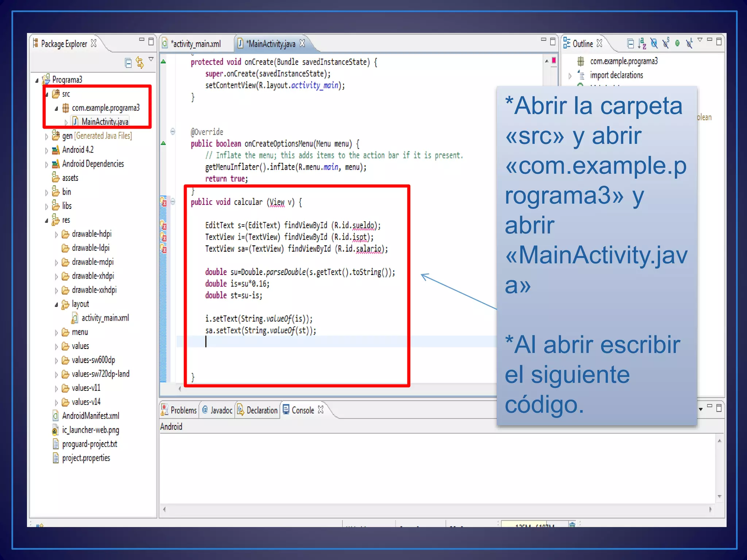This screenshot has width=747, height=560.
Task: Toggle alphabetical Sort in Outline toolbar
Action: (x=642, y=43)
